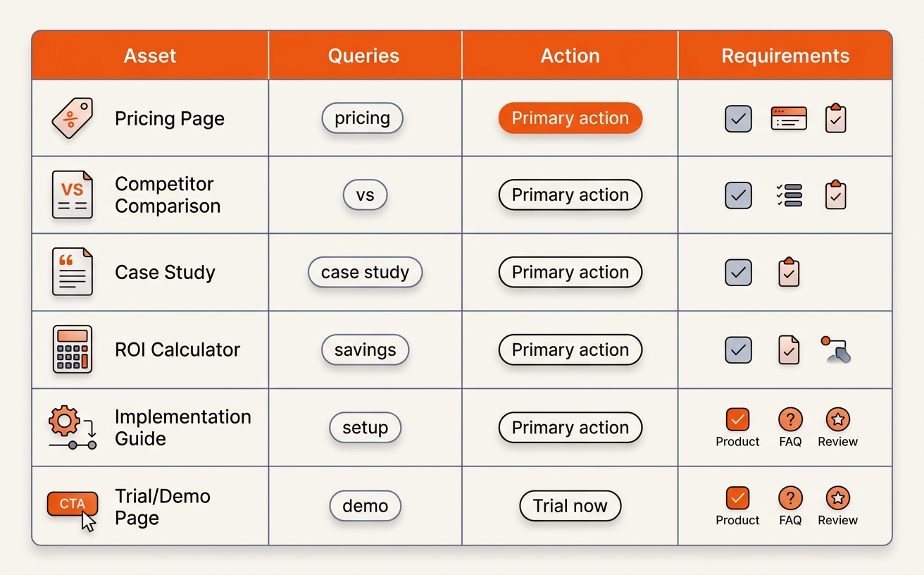Screen dimensions: 924x575
Task: Click the clipboard icon in Case Study row
Action: [x=789, y=272]
